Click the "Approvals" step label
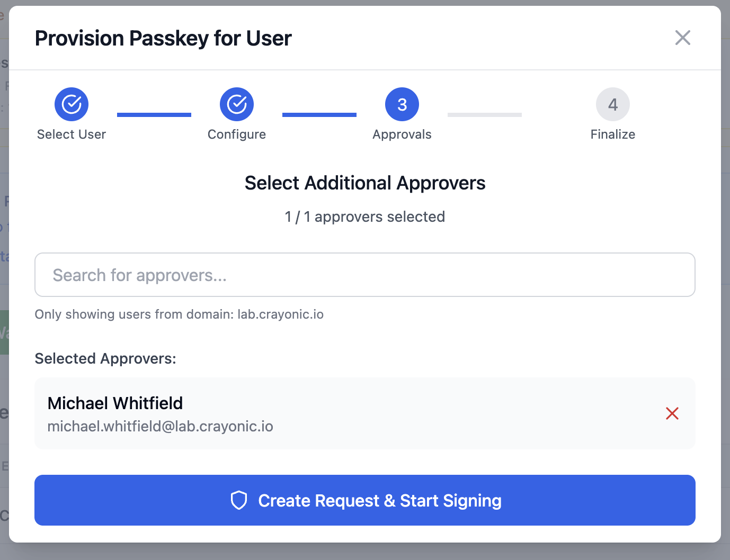The image size is (730, 560). point(402,134)
